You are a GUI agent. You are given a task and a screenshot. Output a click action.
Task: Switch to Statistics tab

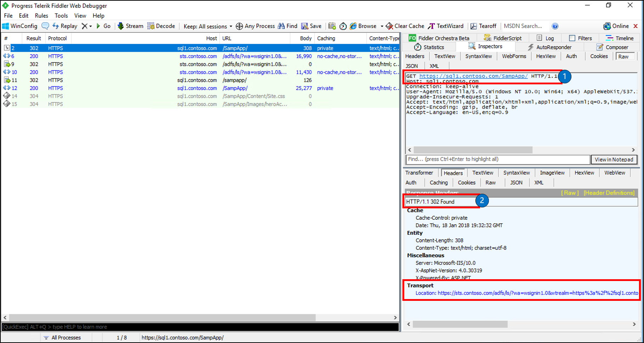click(x=429, y=47)
